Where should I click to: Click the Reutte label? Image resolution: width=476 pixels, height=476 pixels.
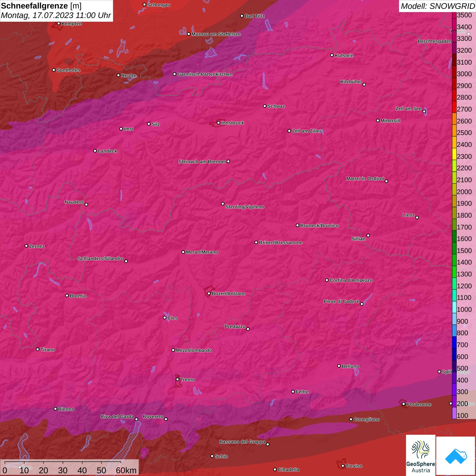pyautogui.click(x=129, y=75)
